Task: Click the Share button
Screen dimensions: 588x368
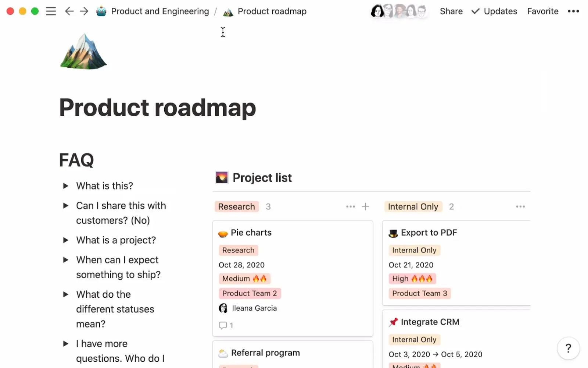Action: (x=451, y=11)
